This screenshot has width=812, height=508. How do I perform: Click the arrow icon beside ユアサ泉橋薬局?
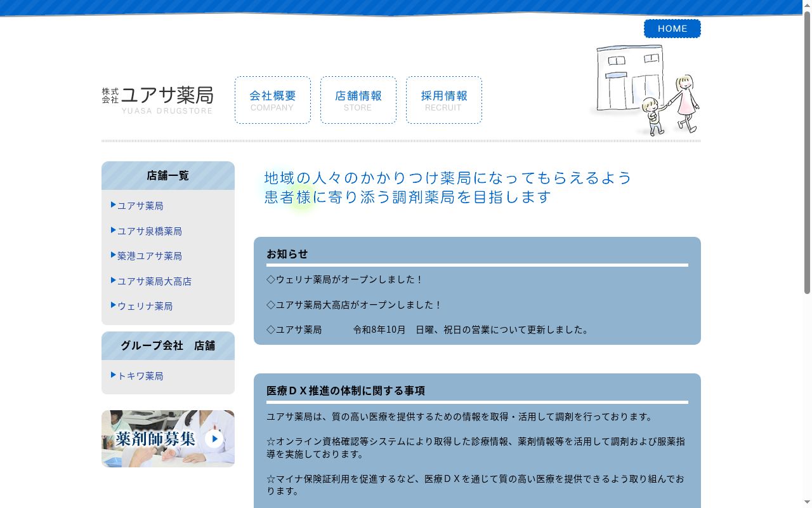click(114, 230)
